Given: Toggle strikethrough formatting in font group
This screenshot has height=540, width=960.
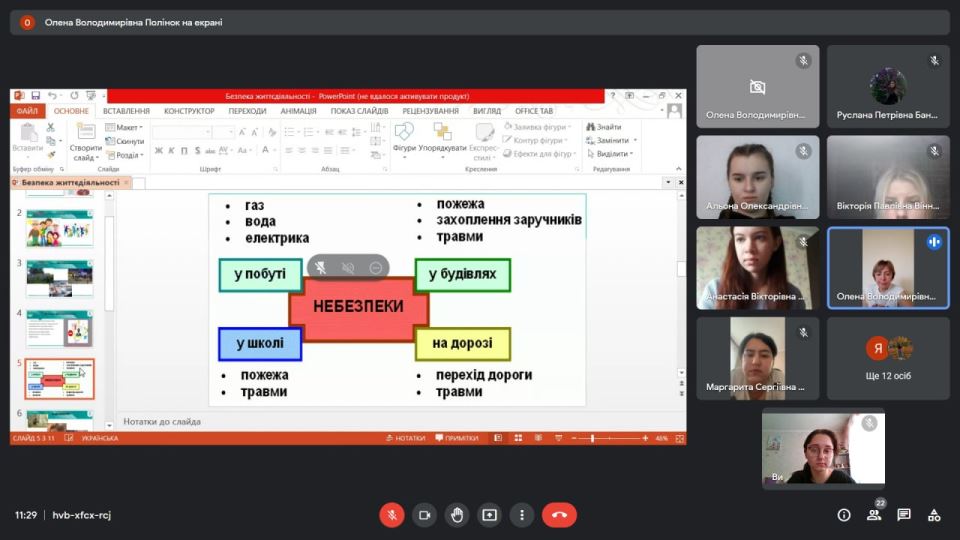Looking at the screenshot, I should (210, 151).
